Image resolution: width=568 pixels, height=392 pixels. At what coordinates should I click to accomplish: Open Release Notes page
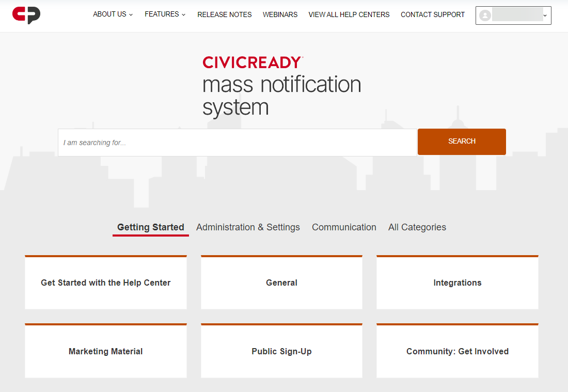(224, 14)
